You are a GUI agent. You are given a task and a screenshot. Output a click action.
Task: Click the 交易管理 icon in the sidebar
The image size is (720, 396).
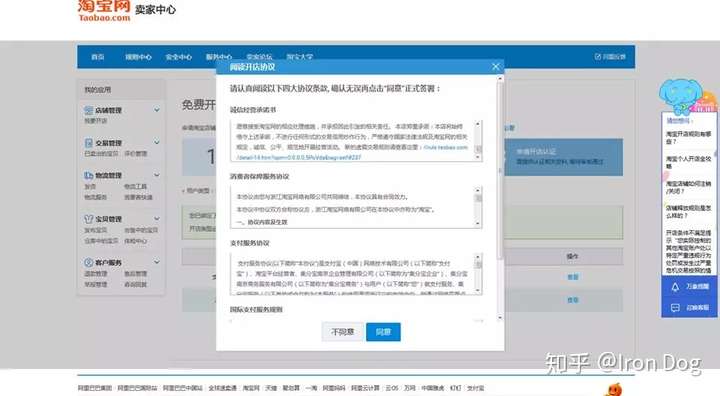89,143
